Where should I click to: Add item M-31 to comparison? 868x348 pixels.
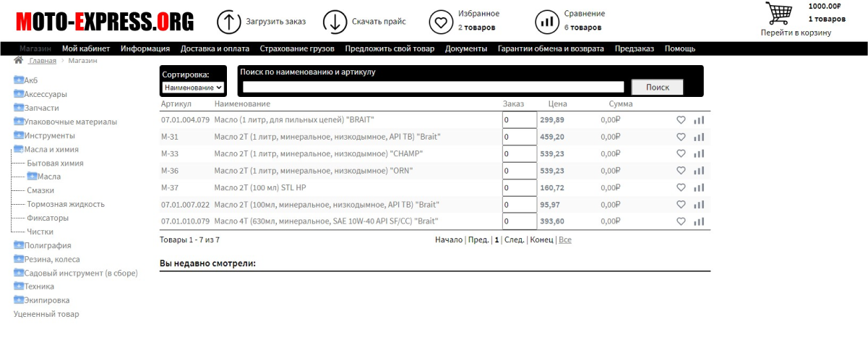[x=699, y=137]
